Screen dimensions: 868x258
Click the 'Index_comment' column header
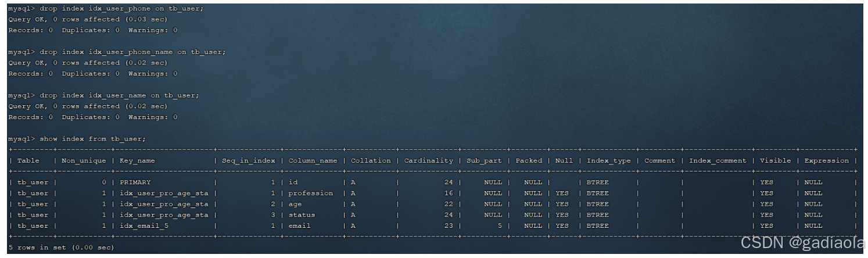[718, 160]
